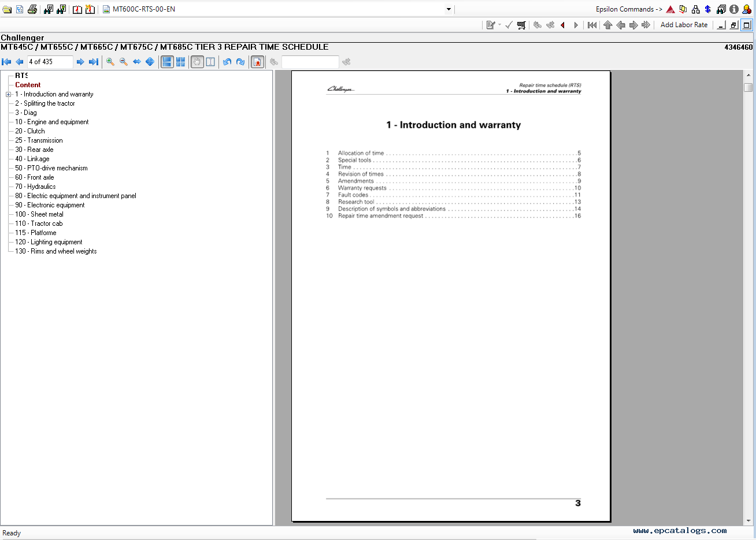Click the information circle icon
The width and height of the screenshot is (756, 540).
(x=734, y=9)
